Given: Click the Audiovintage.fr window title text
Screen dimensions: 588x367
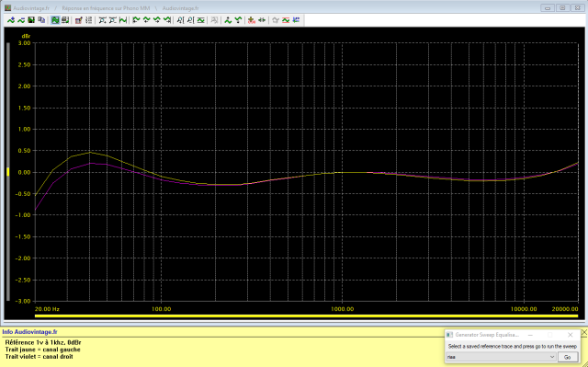Looking at the screenshot, I should click(x=31, y=8).
